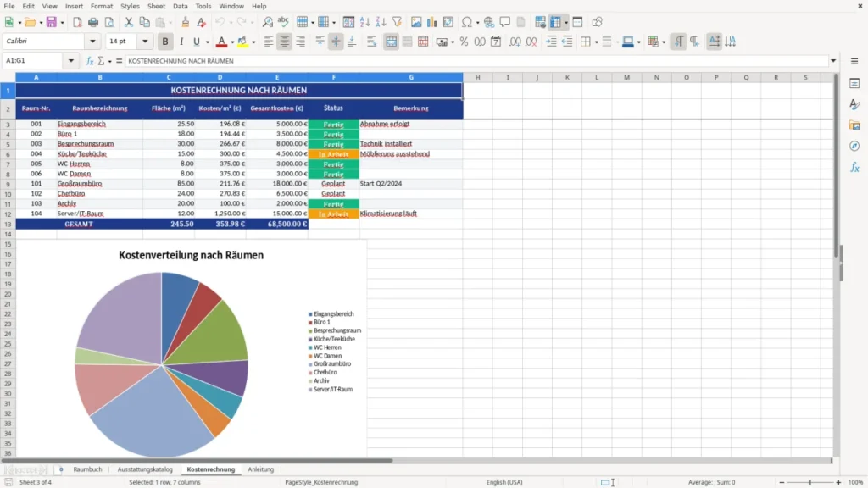Click PageStyle_Kostenrechnung in status bar
Viewport: 868px width, 488px height.
click(321, 482)
